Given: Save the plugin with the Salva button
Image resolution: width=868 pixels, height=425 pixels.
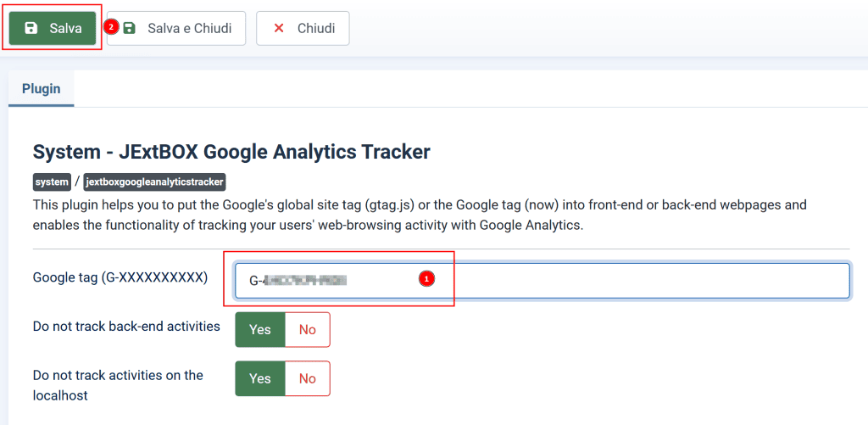Looking at the screenshot, I should coord(52,28).
